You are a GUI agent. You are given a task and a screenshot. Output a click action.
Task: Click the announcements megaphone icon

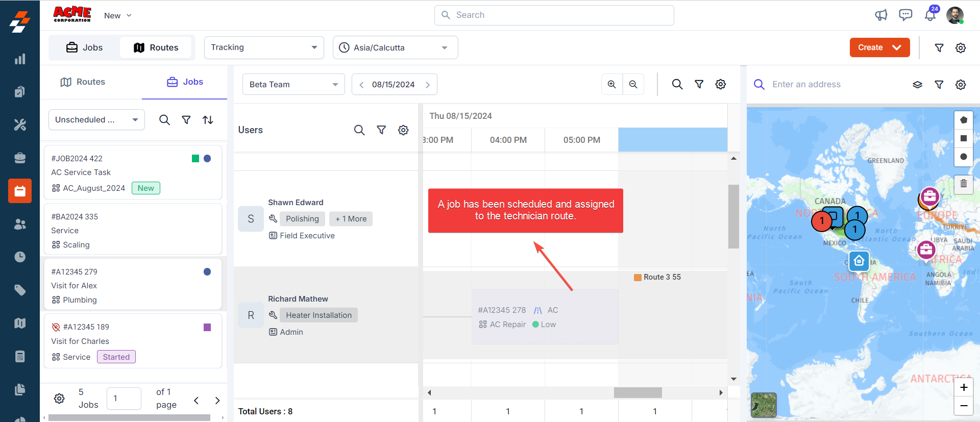pos(881,15)
